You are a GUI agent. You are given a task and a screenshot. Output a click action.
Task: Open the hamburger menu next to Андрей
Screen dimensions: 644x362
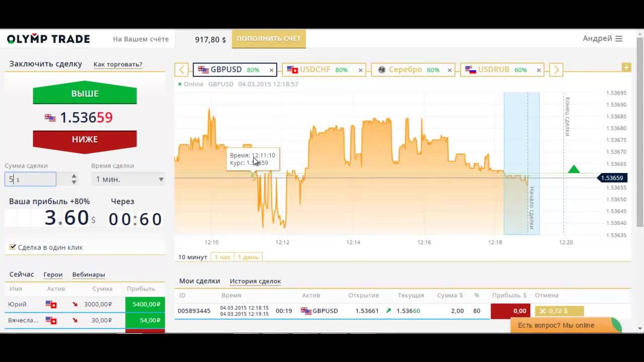pos(619,39)
